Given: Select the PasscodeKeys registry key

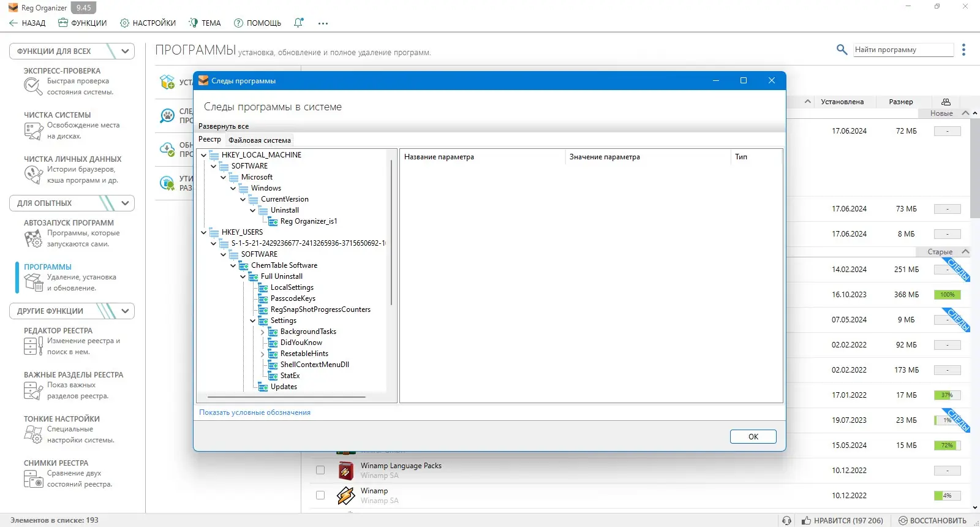Looking at the screenshot, I should (x=293, y=298).
